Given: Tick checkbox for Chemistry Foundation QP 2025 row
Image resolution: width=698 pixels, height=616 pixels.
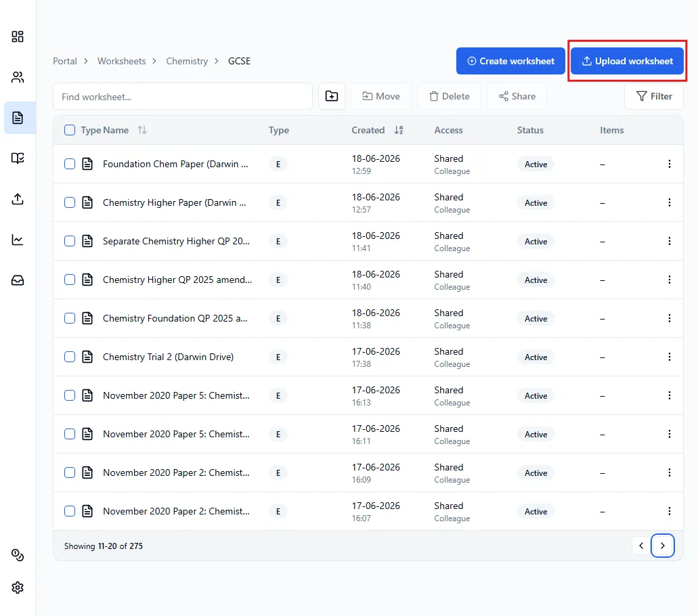Looking at the screenshot, I should [x=70, y=318].
